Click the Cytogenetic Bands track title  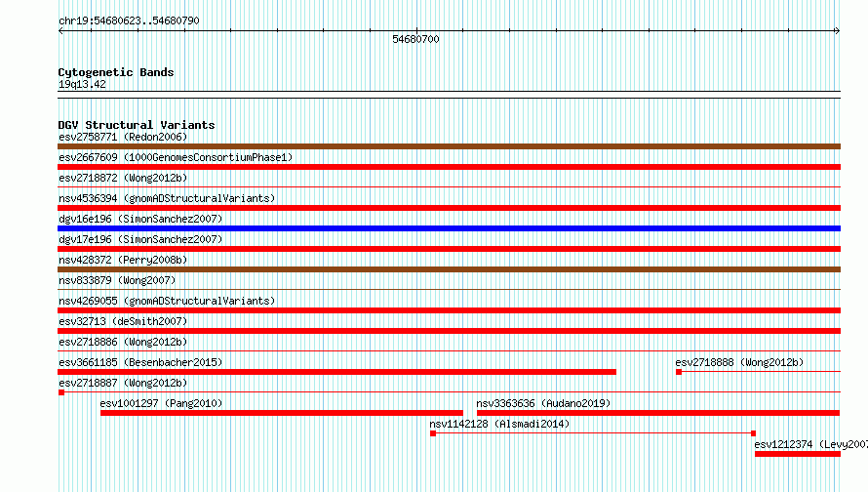[116, 72]
